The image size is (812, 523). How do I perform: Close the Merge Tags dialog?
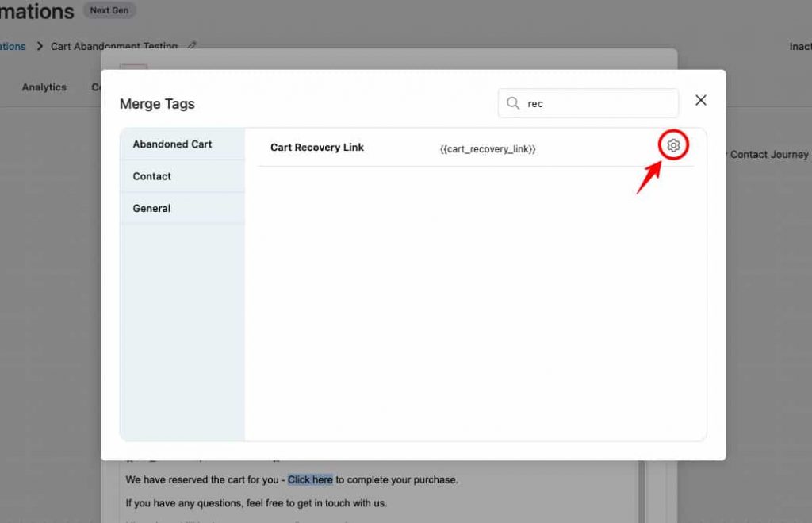(701, 100)
